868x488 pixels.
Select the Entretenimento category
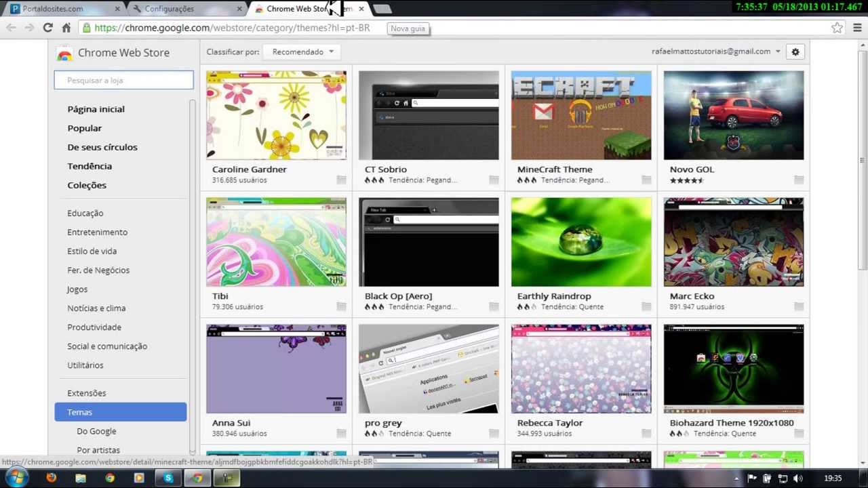tap(97, 232)
